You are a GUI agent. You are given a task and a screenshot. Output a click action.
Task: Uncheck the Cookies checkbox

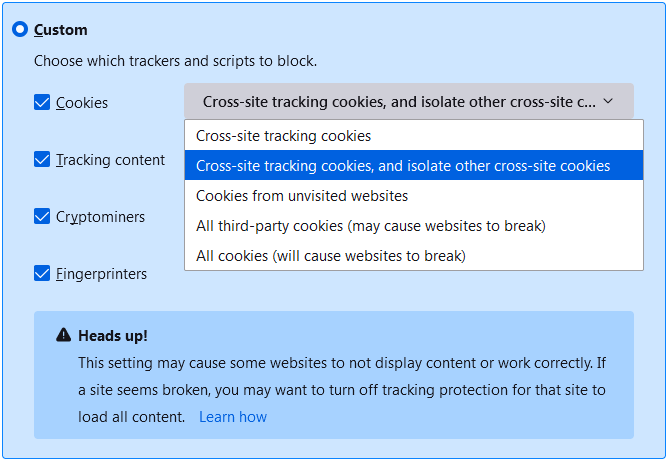click(x=42, y=102)
